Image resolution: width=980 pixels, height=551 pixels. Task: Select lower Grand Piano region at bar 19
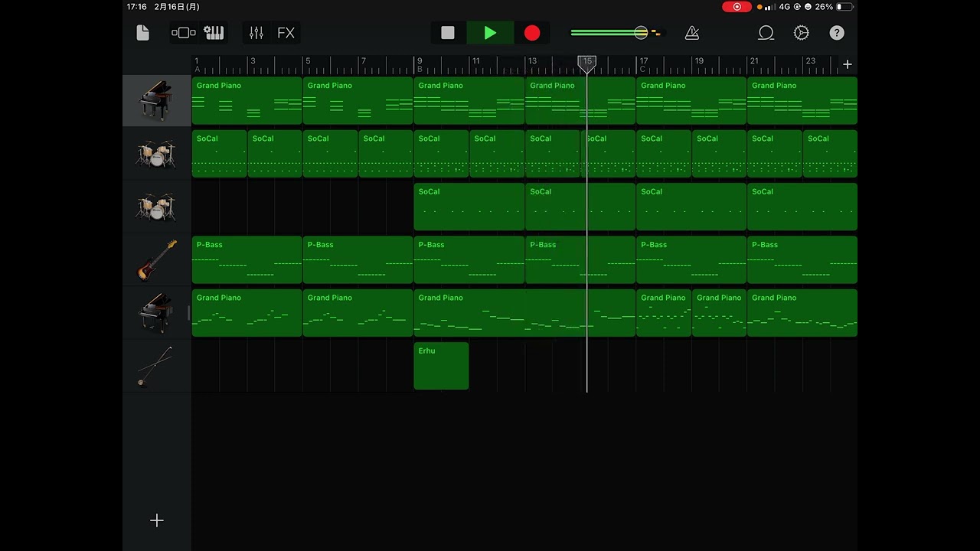719,313
